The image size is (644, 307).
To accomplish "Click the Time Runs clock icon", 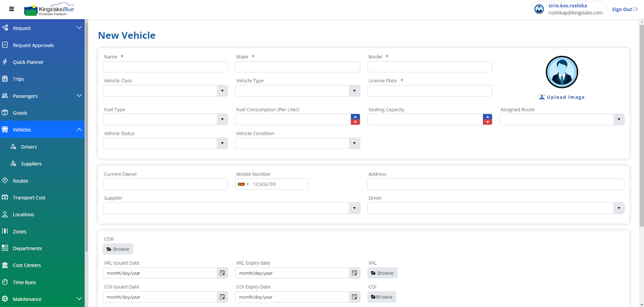I will point(5,282).
